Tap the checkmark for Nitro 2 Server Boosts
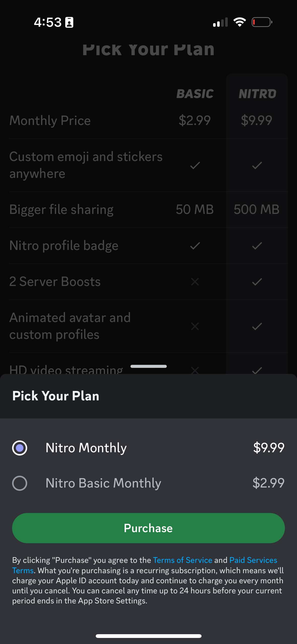297x644 pixels. pyautogui.click(x=257, y=282)
